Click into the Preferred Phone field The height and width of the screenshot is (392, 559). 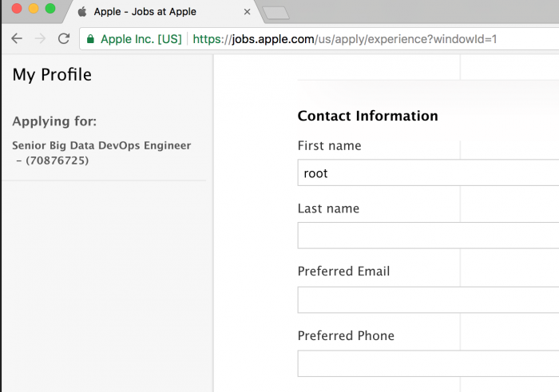428,363
